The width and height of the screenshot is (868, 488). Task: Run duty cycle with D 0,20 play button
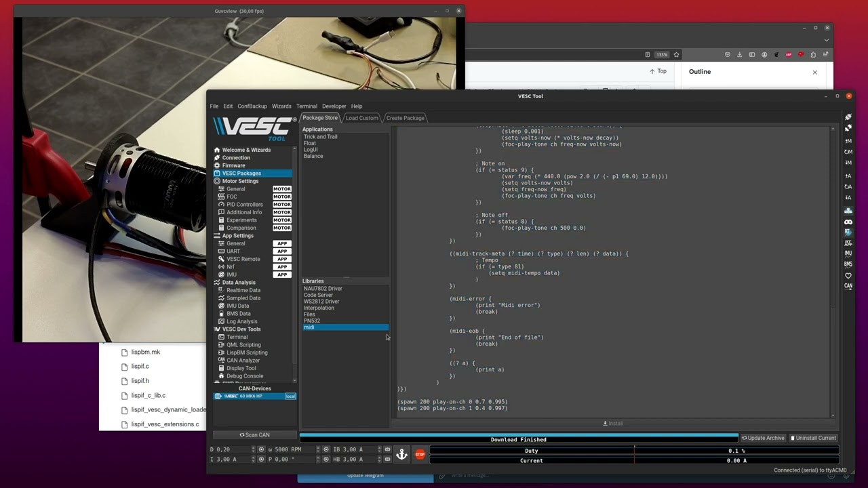262,449
